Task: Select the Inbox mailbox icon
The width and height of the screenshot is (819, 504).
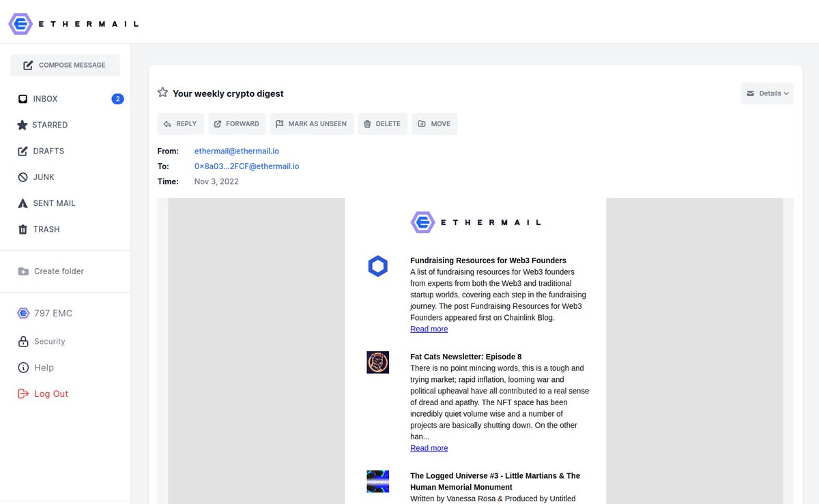Action: (23, 98)
